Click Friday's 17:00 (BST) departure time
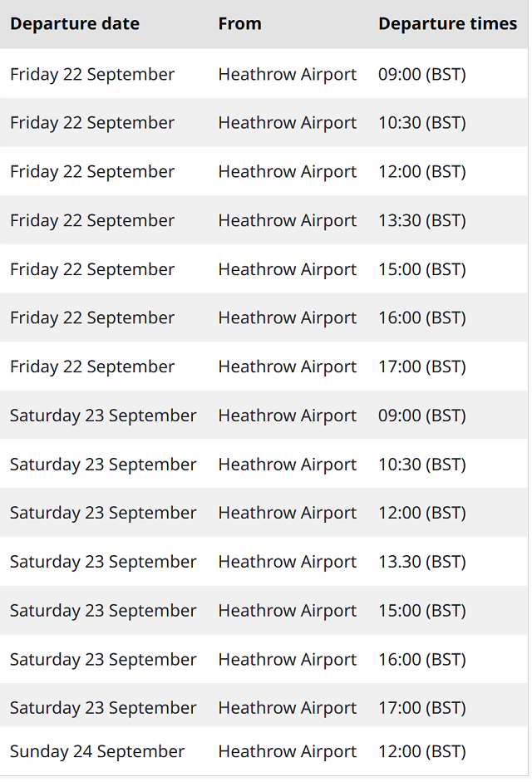The height and width of the screenshot is (782, 532). coord(421,366)
